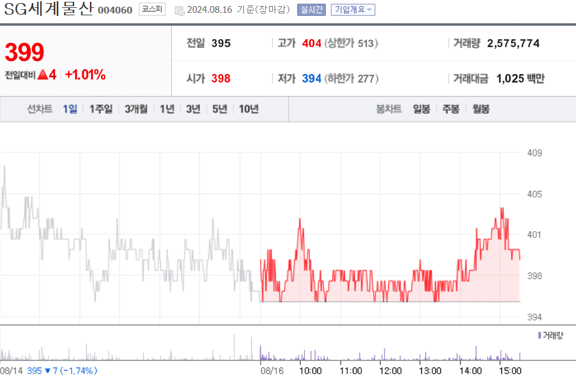Click the 하한가 277 text

pyautogui.click(x=351, y=78)
